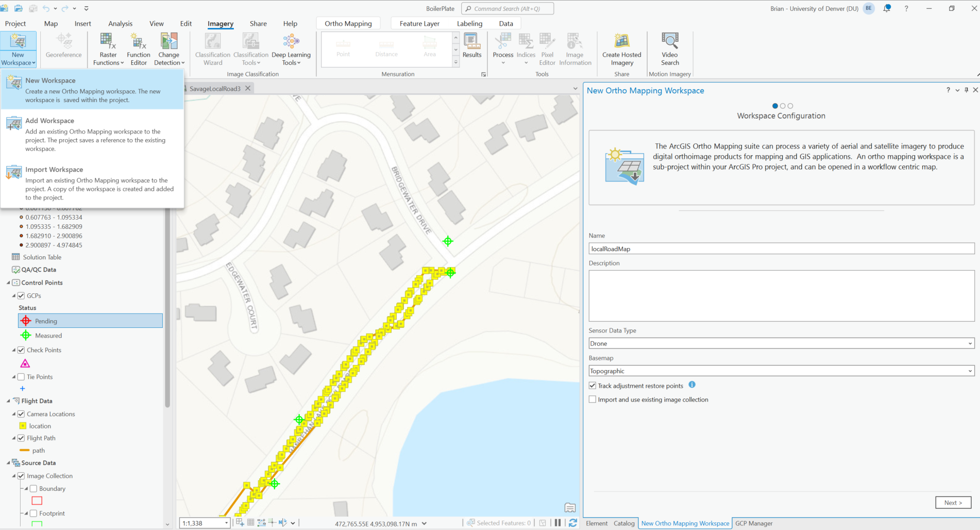The height and width of the screenshot is (530, 980).
Task: Refresh the map view
Action: tap(572, 523)
